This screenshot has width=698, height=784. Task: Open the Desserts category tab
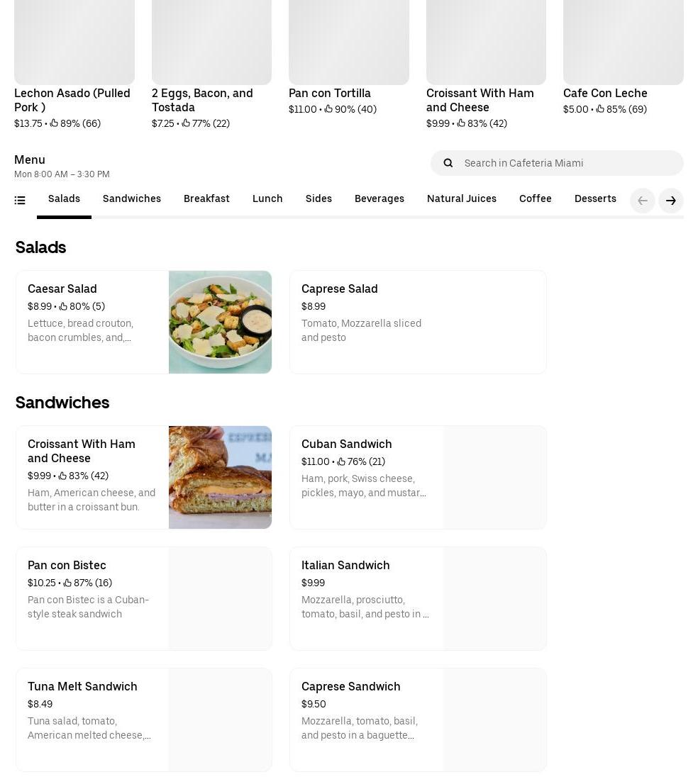[x=595, y=198]
